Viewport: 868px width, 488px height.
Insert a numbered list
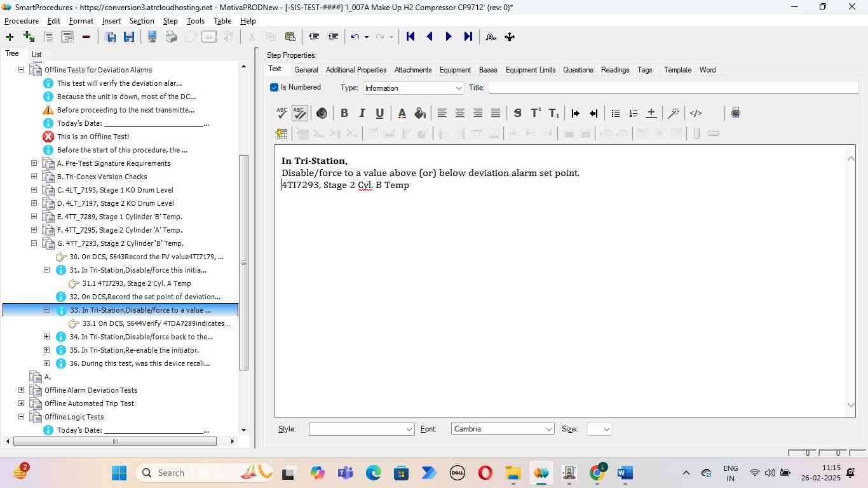coord(633,113)
